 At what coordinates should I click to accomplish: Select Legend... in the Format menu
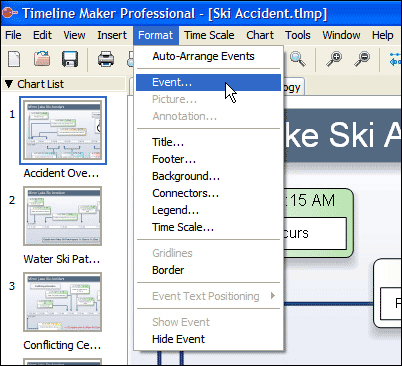pos(208,210)
